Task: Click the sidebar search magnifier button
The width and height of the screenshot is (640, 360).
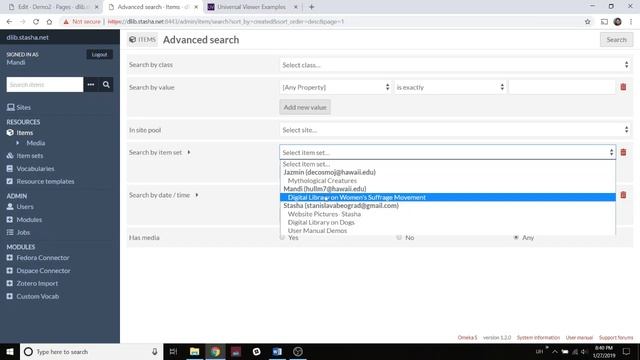Action: (106, 84)
